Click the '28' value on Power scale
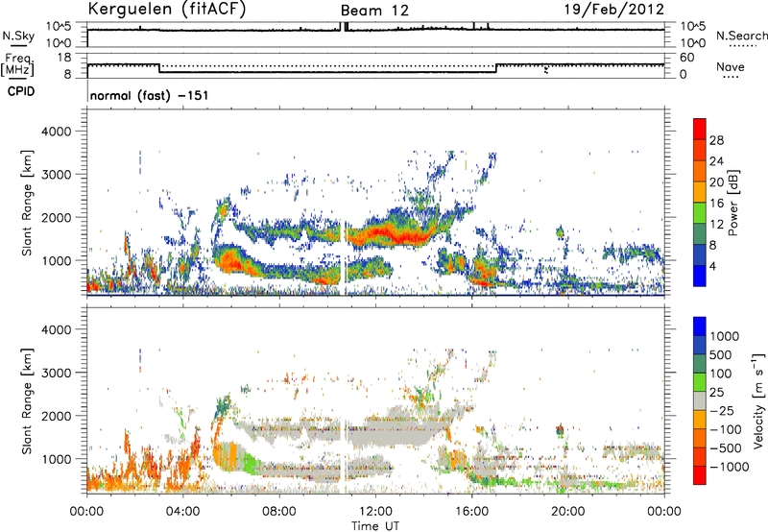The image size is (768, 532). 716,140
